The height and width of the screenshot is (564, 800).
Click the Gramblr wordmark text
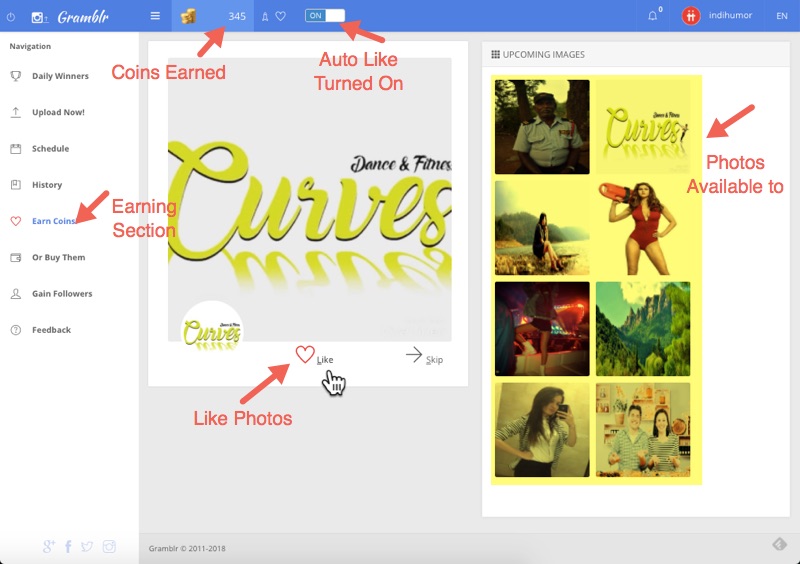point(83,17)
